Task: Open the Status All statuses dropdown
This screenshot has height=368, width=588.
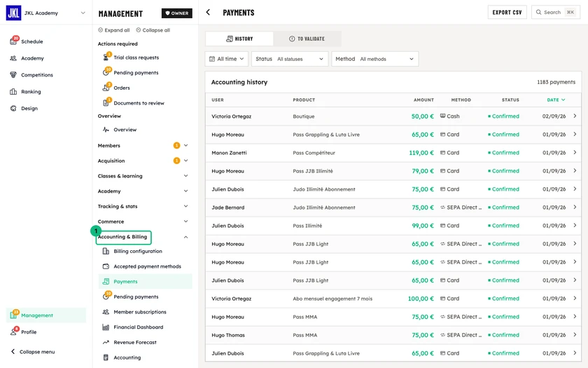Action: click(290, 59)
